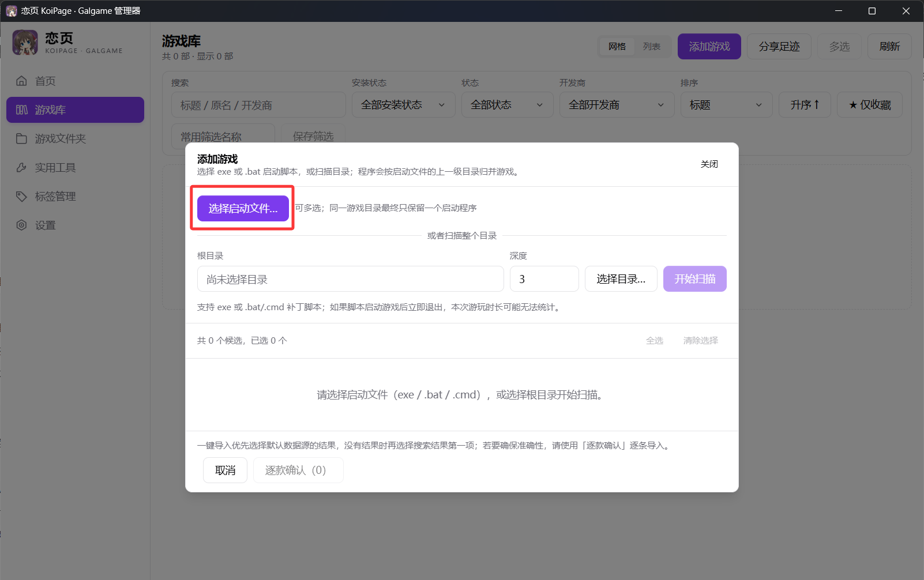Click the 选择启动文件... button

click(x=243, y=208)
